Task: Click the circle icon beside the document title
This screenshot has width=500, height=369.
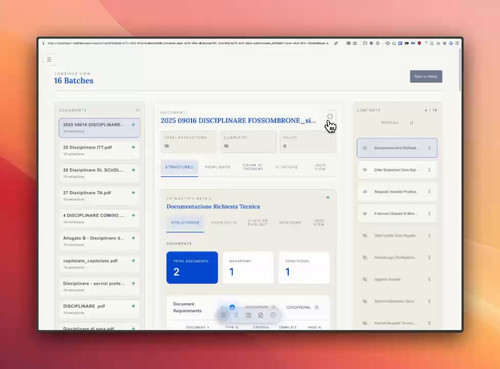Action: (330, 116)
